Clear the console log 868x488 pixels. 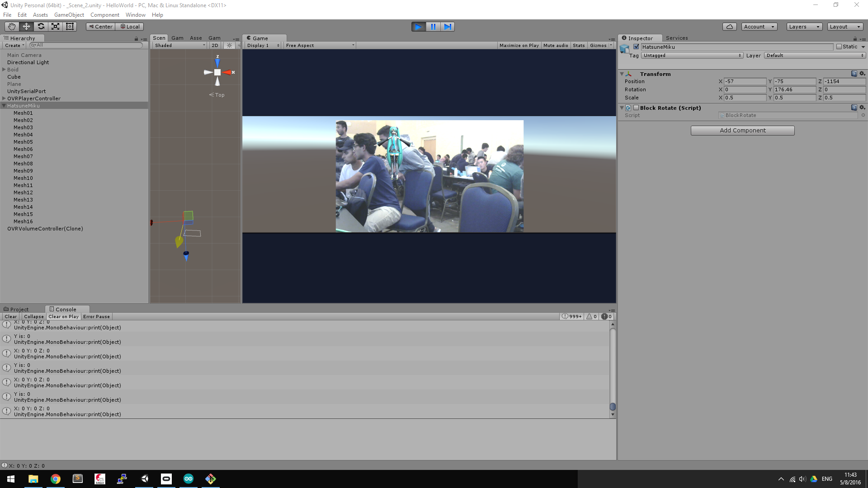[10, 317]
